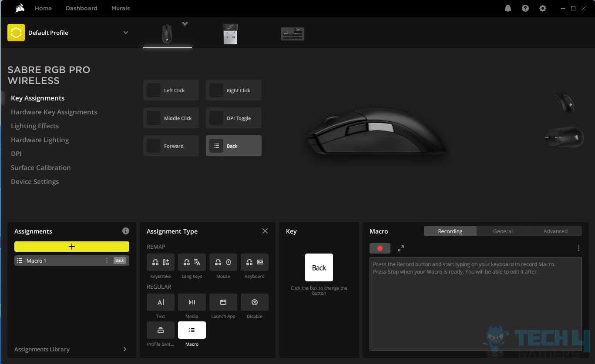Open the Dashboard menu
The height and width of the screenshot is (364, 595).
point(81,8)
